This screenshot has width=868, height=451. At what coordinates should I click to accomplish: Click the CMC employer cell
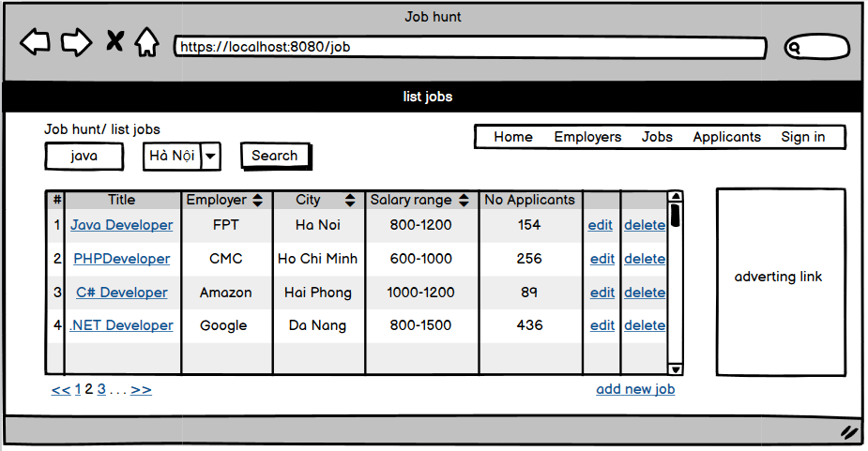point(226,259)
